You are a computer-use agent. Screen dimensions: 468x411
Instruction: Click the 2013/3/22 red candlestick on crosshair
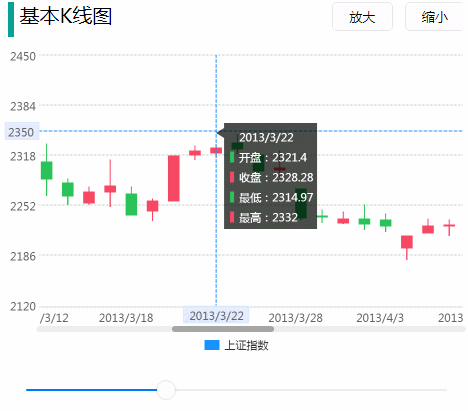point(216,150)
